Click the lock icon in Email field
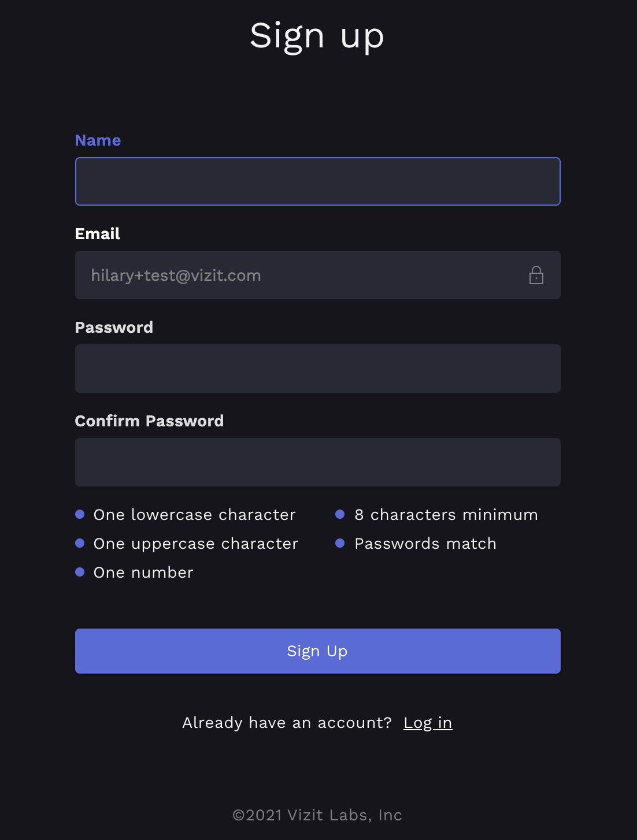The height and width of the screenshot is (840, 637). coord(536,275)
